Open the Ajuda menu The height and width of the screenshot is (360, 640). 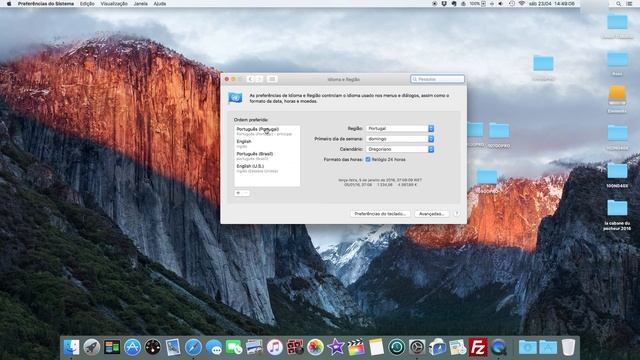(x=160, y=4)
